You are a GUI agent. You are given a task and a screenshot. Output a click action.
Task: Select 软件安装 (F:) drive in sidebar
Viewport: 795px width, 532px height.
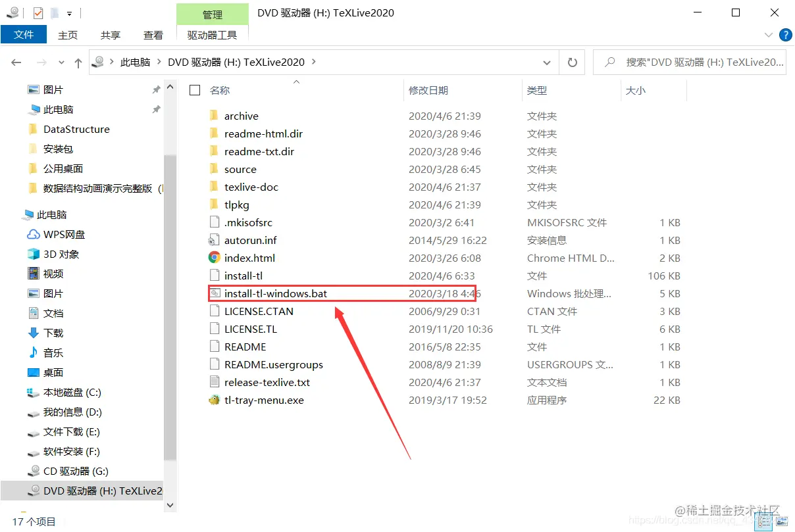coord(72,451)
